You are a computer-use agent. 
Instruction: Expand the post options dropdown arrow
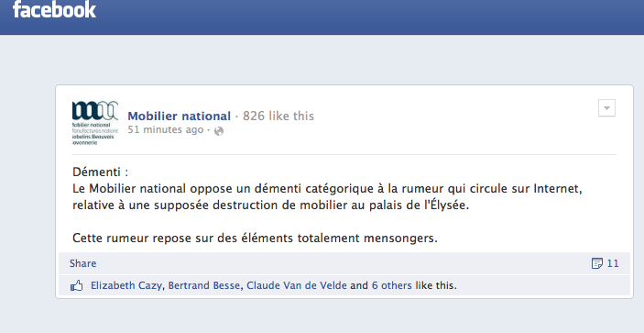coord(606,108)
